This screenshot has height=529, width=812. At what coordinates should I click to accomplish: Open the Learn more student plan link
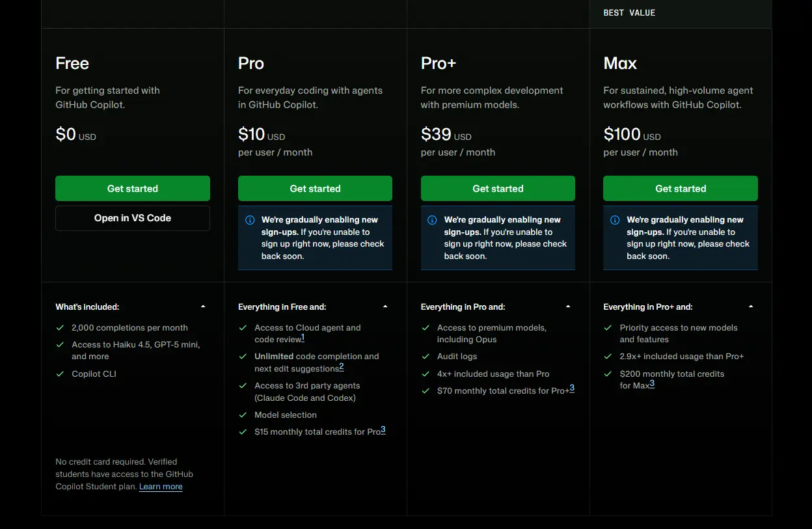point(161,487)
